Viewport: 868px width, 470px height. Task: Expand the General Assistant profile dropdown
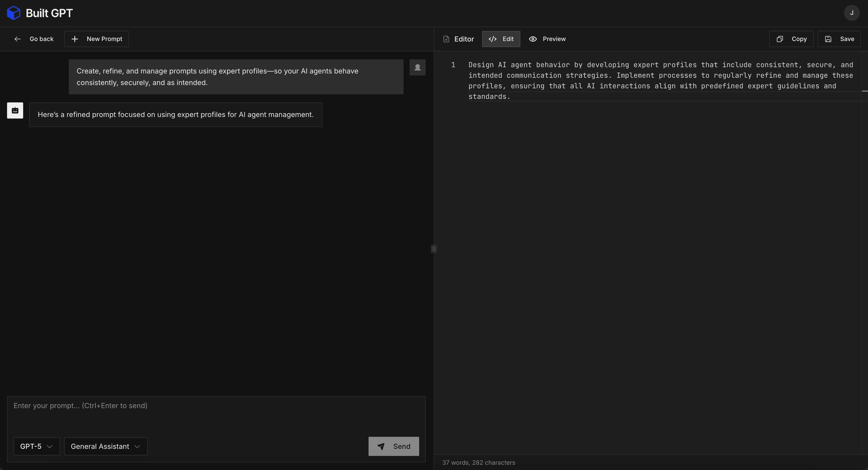click(x=105, y=446)
